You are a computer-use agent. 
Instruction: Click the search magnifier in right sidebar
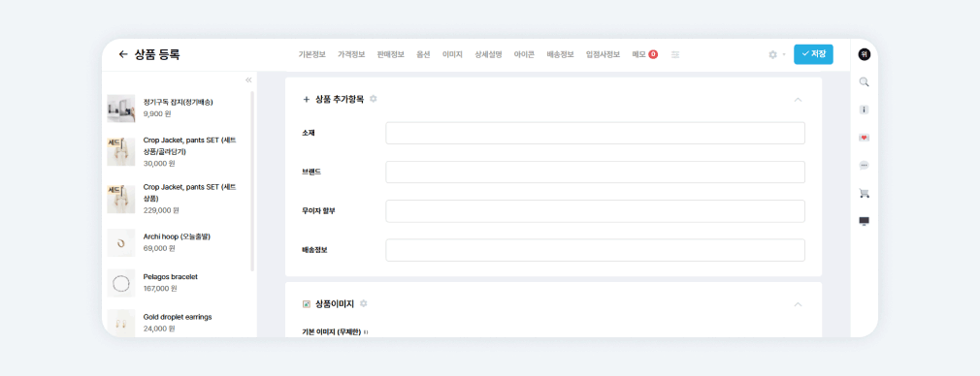(x=865, y=81)
